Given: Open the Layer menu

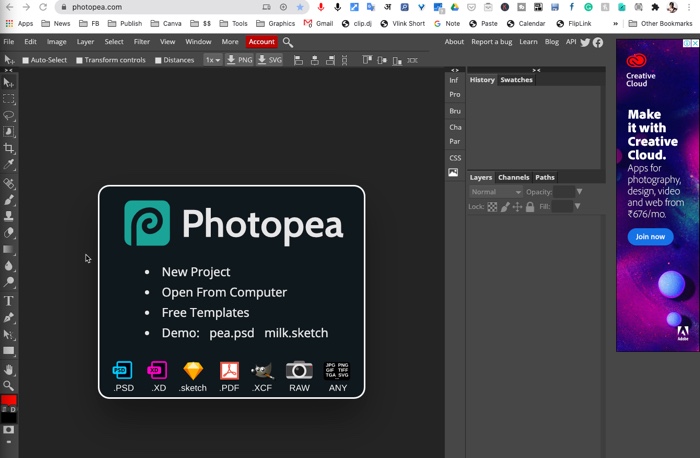Looking at the screenshot, I should (x=85, y=42).
